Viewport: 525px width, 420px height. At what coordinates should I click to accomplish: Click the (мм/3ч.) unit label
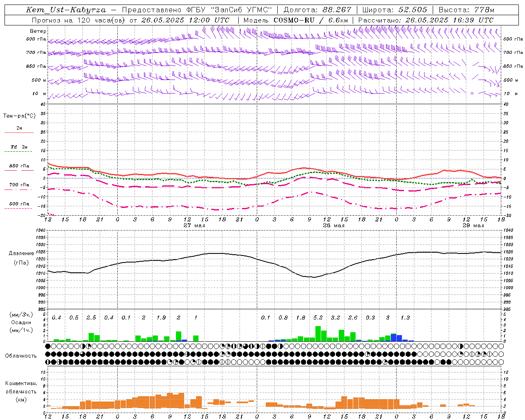pyautogui.click(x=21, y=315)
